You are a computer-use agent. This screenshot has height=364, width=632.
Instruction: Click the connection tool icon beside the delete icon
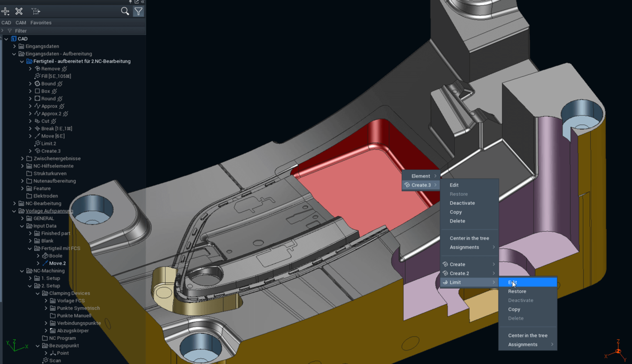point(36,10)
